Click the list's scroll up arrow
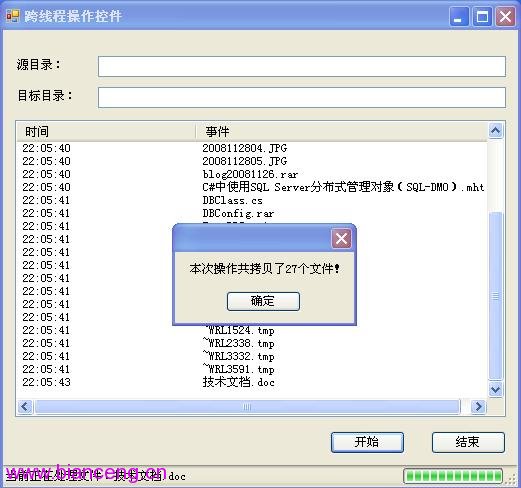This screenshot has width=521, height=488. (x=496, y=130)
